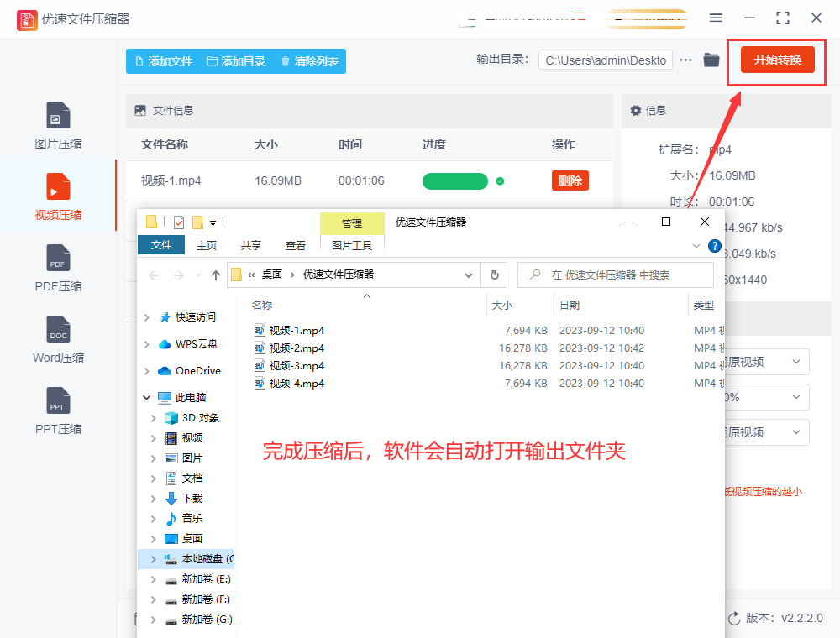Expand the Explorer ribbon chevron
The width and height of the screenshot is (840, 638).
point(696,246)
